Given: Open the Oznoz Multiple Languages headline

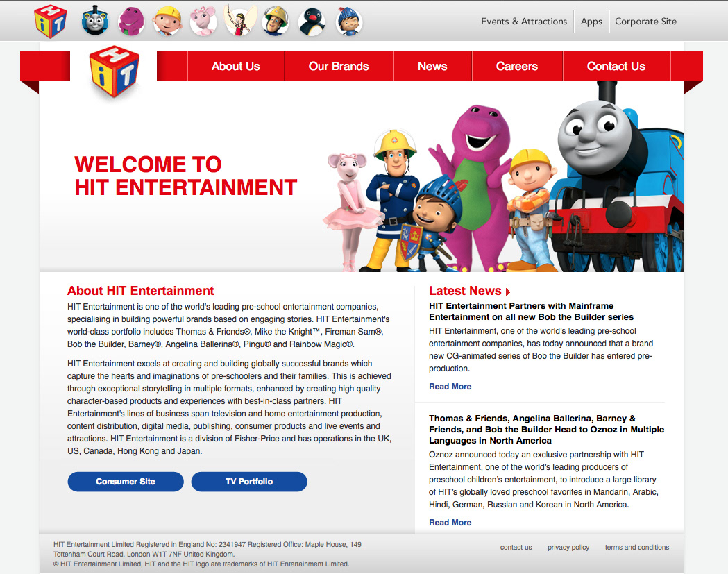Looking at the screenshot, I should (x=546, y=430).
